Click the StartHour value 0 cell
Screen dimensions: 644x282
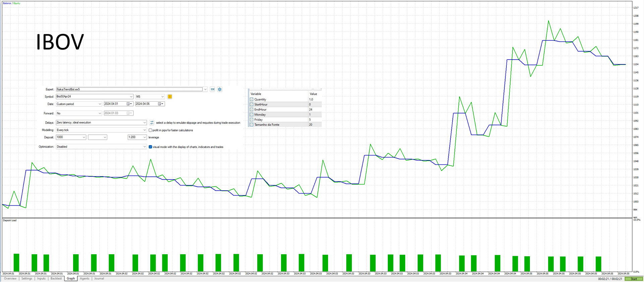tap(315, 104)
